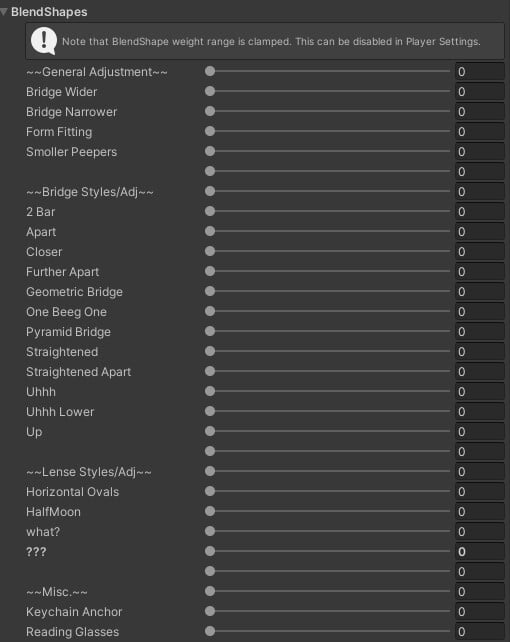Screen dimensions: 510x642
Task: Click the warning exclamation icon in the note
Action: 44,41
